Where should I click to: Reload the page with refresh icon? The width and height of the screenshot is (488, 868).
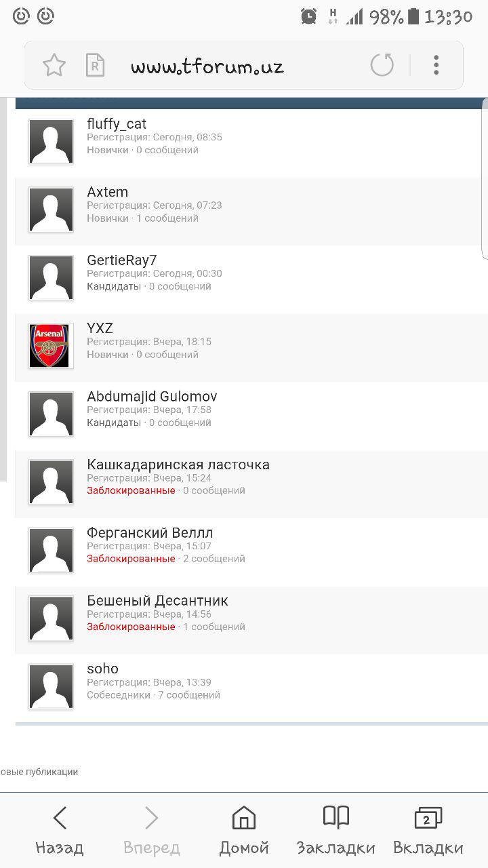(x=382, y=65)
